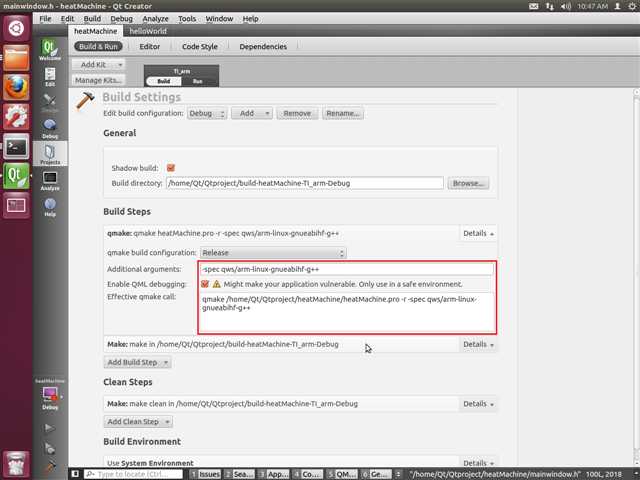Click the settings page vertical scrollbar

(636, 278)
